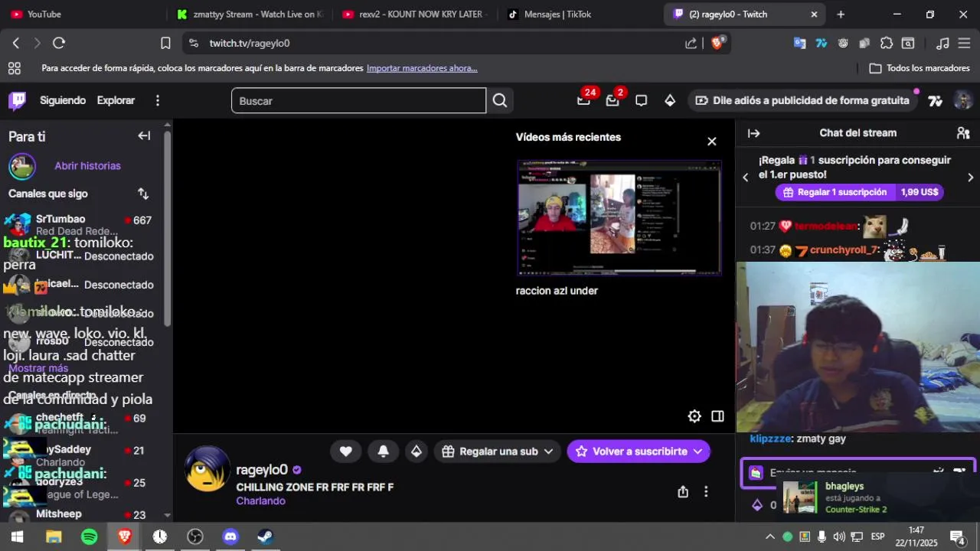Open the chat input cake badge icon
980x551 pixels.
click(x=756, y=473)
